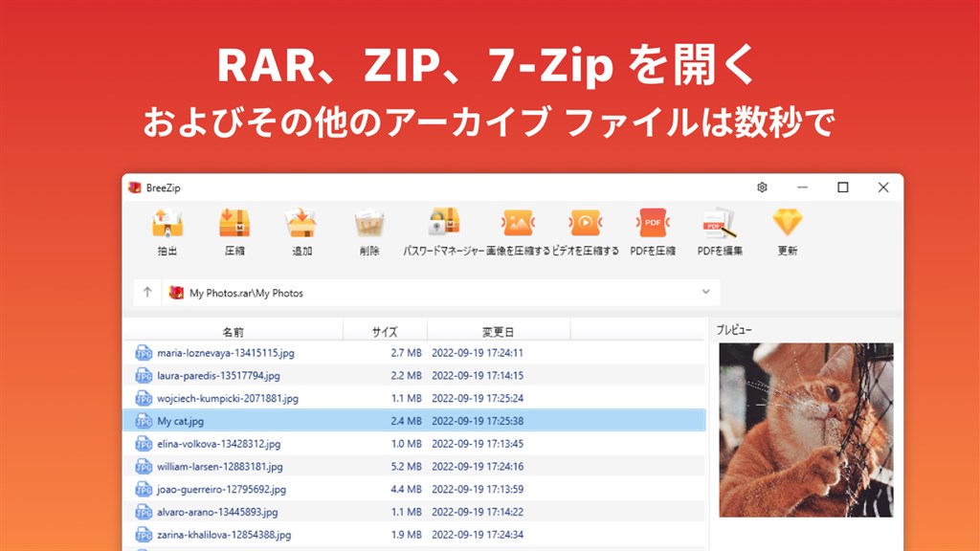980x551 pixels.
Task: Sort by the Size (サイズ) column header
Action: click(385, 332)
